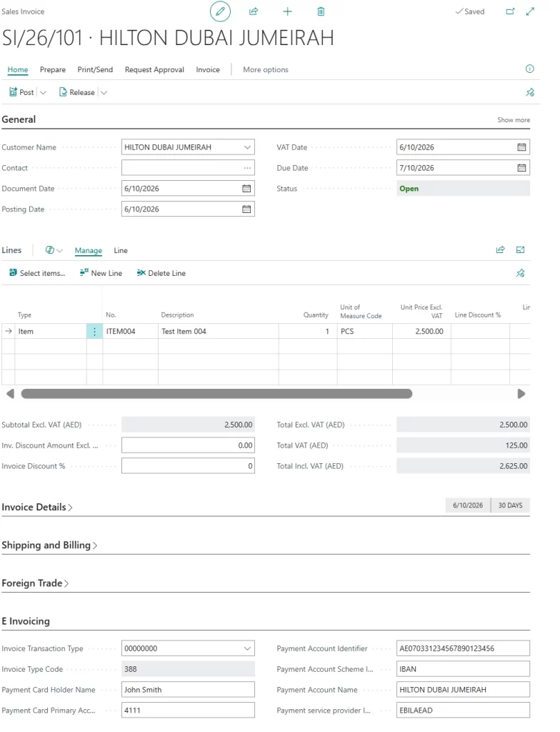Image resolution: width=560 pixels, height=732 pixels.
Task: Click the lines horizontal scrollbar
Action: point(216,394)
